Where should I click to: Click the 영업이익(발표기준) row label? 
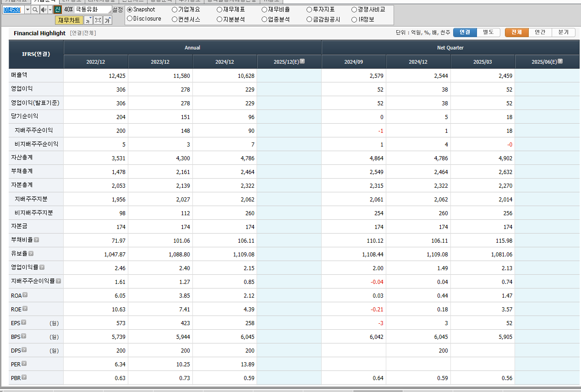click(35, 103)
